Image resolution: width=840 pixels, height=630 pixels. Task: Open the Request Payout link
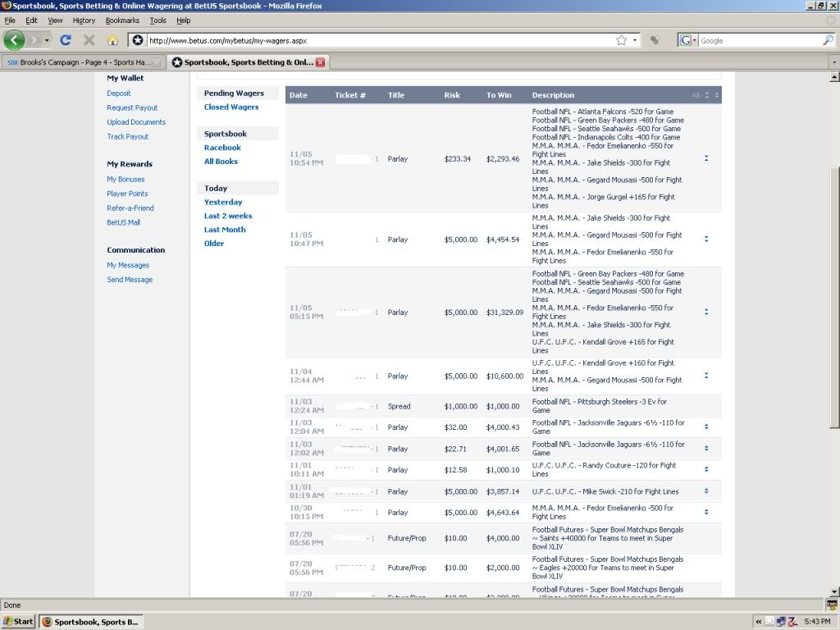click(x=132, y=107)
